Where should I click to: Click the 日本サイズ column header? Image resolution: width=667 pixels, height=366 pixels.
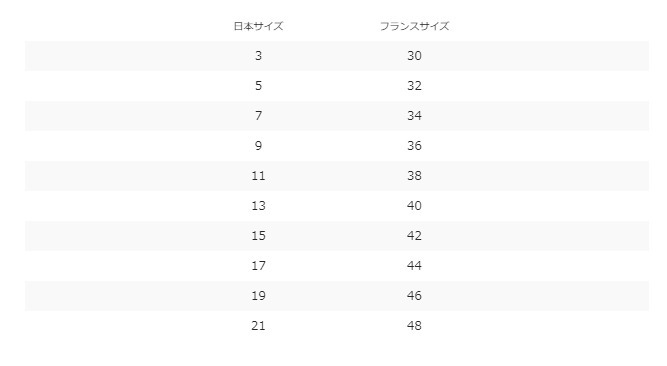(259, 26)
